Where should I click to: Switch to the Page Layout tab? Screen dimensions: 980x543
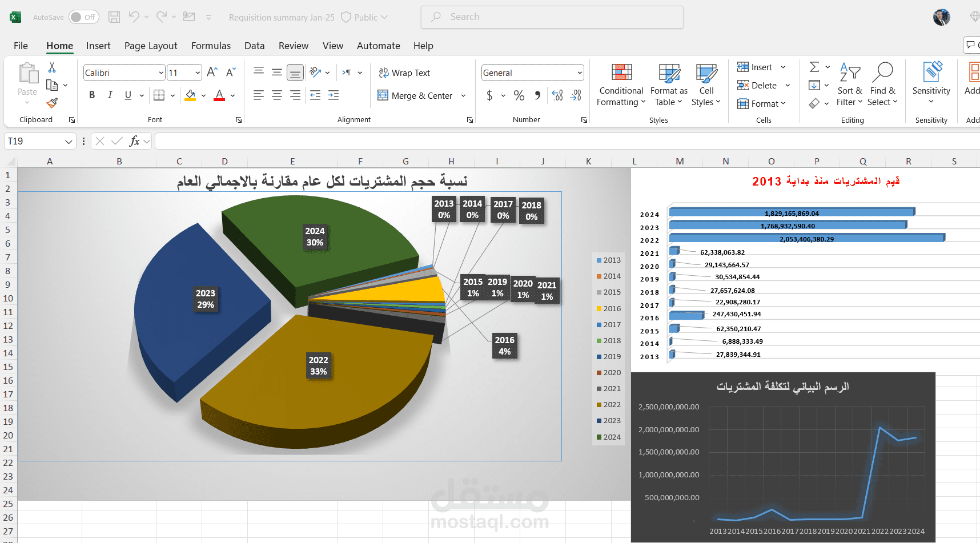151,46
